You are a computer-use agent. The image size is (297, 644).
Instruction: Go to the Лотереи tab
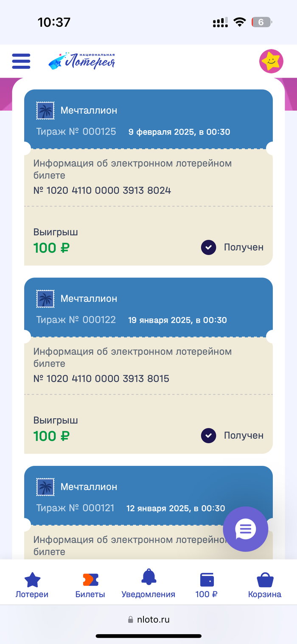(x=32, y=585)
